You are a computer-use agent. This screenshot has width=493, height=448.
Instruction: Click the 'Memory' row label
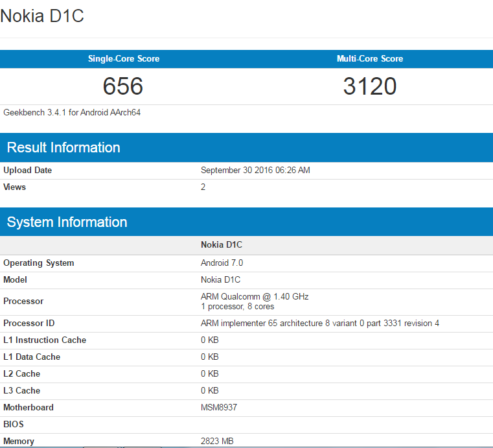19,441
